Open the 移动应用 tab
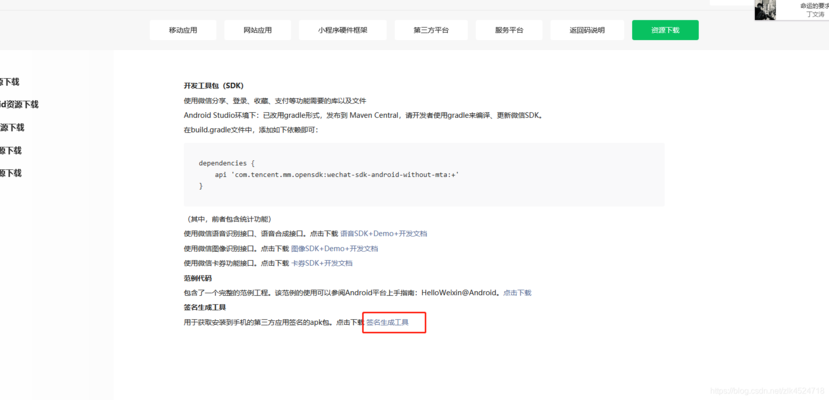 [x=183, y=30]
